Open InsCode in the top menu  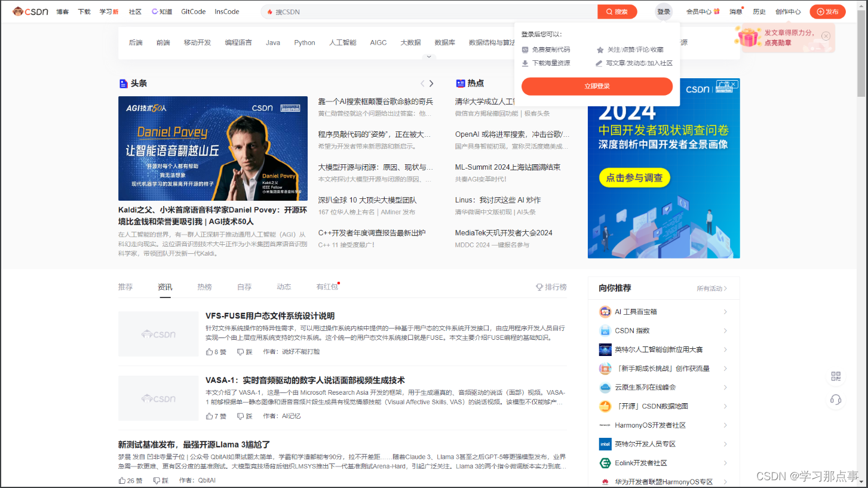coord(227,11)
